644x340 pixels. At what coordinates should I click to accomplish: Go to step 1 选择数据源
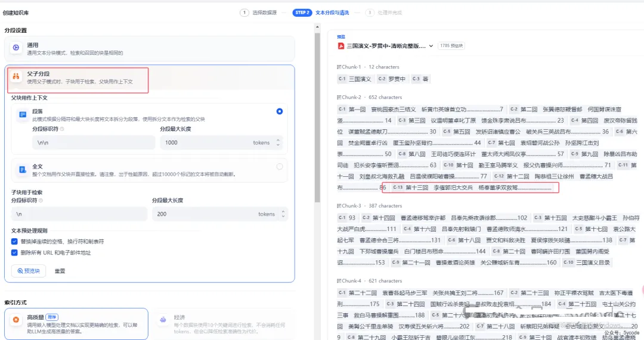pos(258,13)
